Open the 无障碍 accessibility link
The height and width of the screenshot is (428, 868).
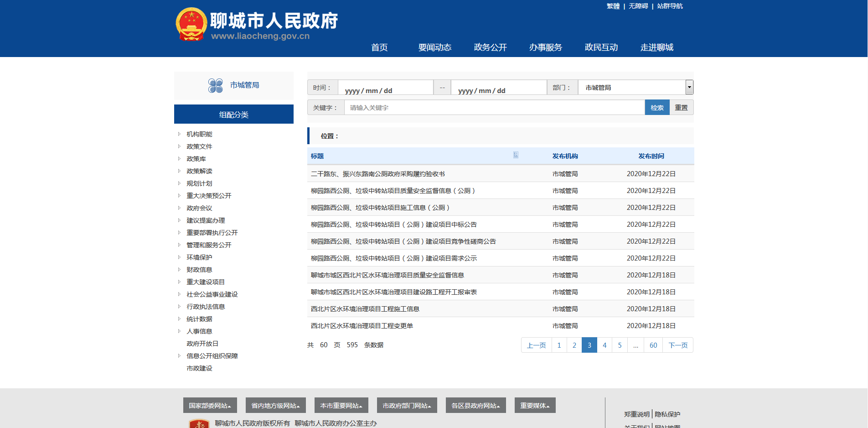coord(638,6)
